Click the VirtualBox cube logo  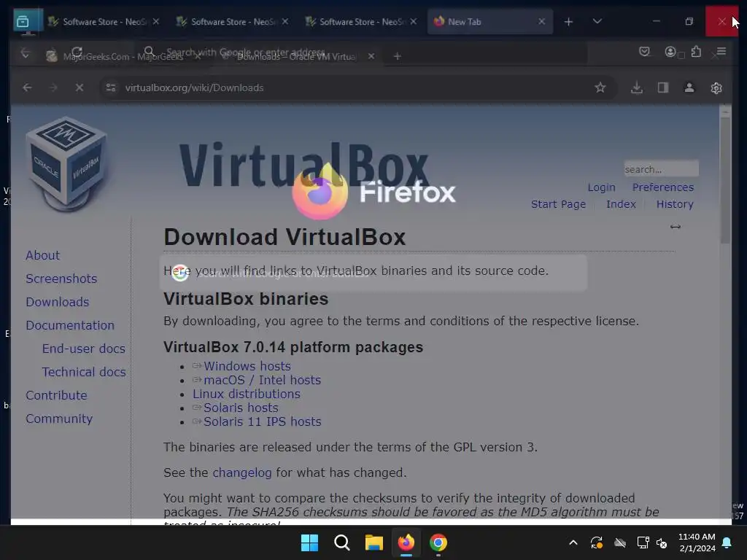click(66, 163)
